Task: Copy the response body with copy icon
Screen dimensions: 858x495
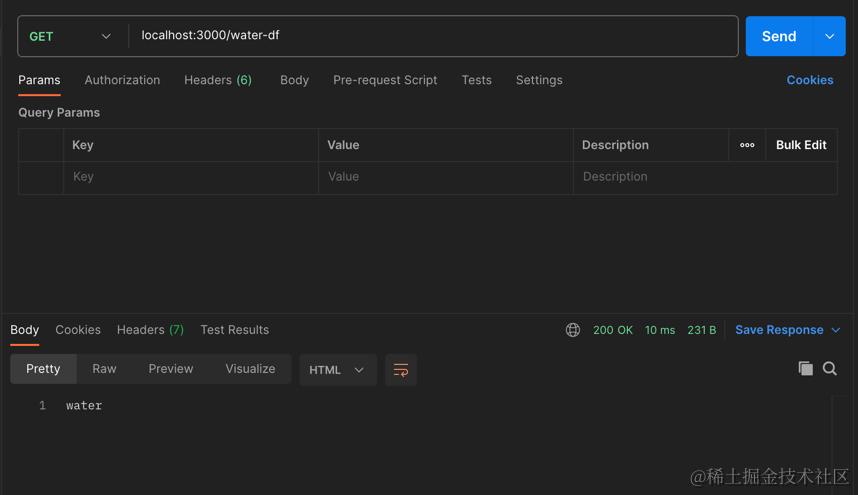Action: coord(805,369)
